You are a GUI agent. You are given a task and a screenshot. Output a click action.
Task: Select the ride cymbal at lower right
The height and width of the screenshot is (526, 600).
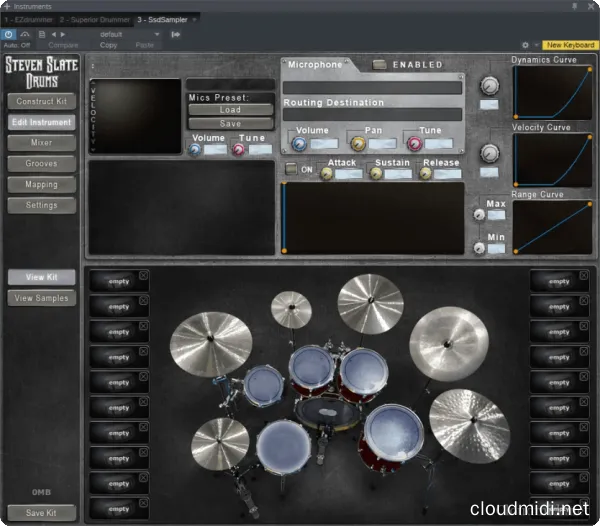point(470,425)
